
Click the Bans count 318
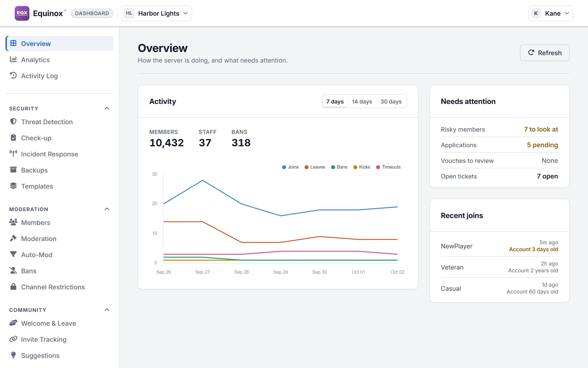tap(241, 143)
